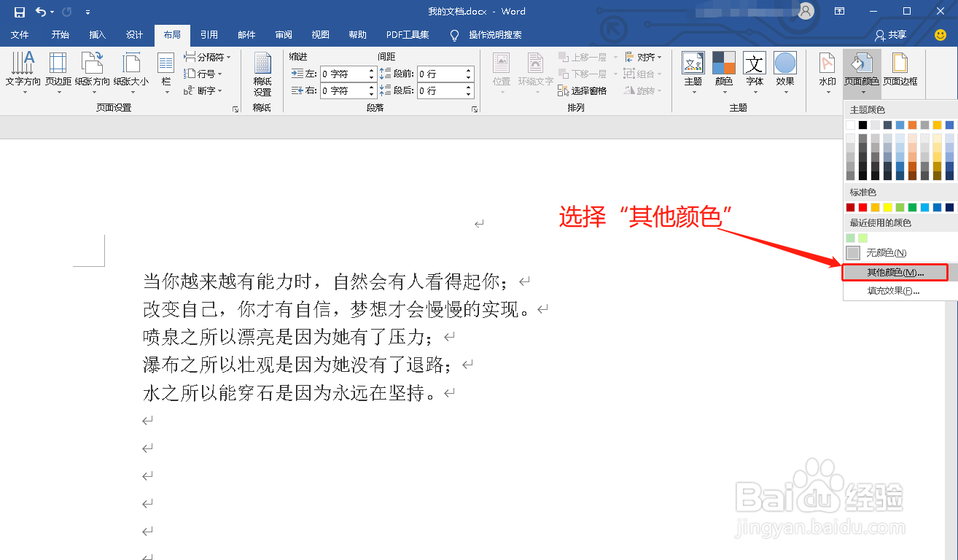Expand the 栏 (Columns) dropdown
The image size is (958, 560).
[x=165, y=73]
